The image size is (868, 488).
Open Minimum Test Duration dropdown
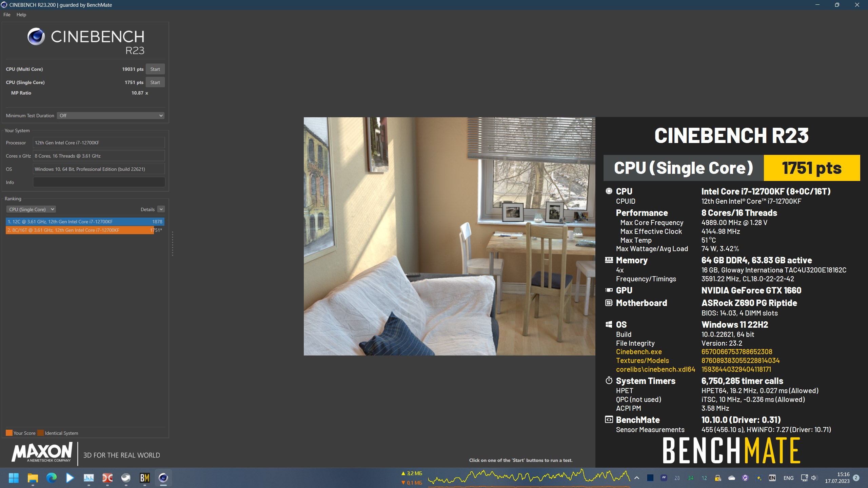(x=111, y=116)
